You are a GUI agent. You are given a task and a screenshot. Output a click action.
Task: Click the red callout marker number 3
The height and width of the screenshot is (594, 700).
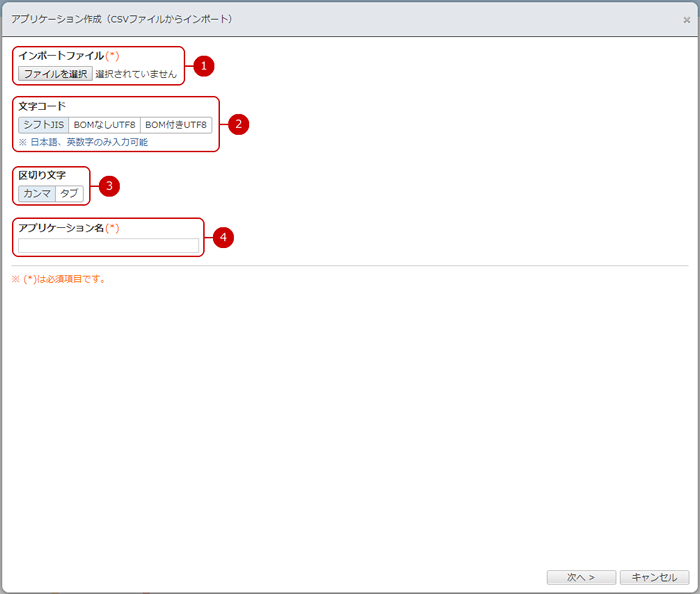click(x=110, y=185)
